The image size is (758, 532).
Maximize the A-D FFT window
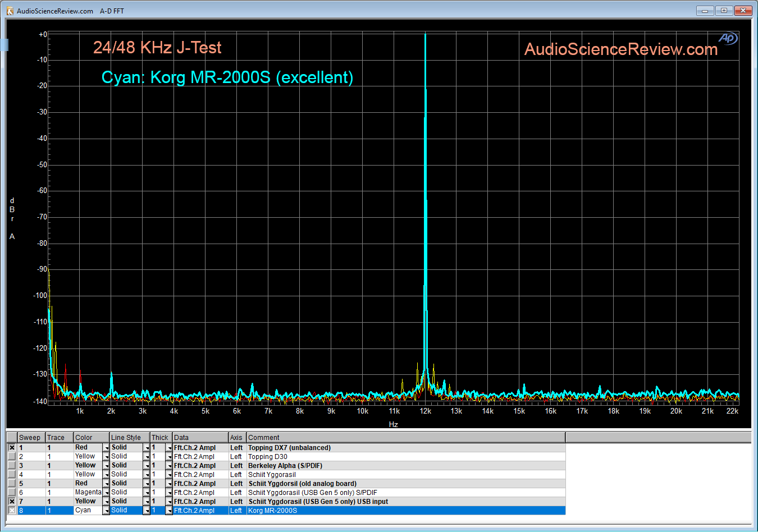tap(724, 11)
